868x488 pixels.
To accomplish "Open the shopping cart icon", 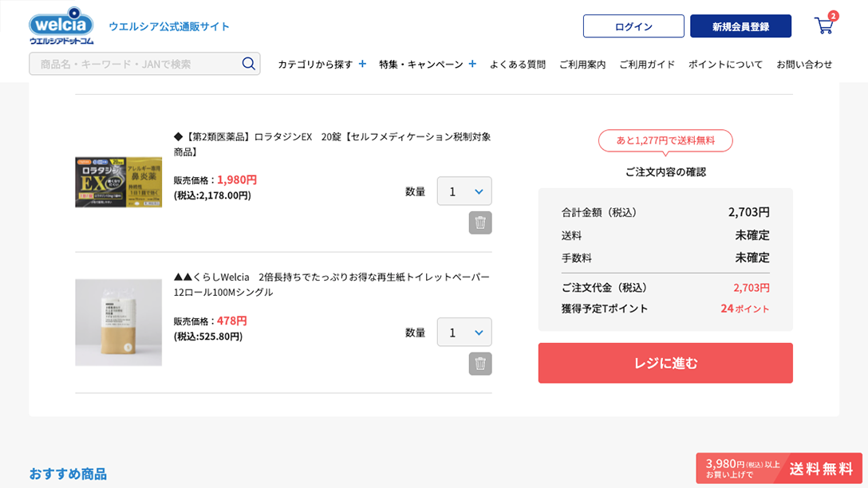I will tap(824, 26).
